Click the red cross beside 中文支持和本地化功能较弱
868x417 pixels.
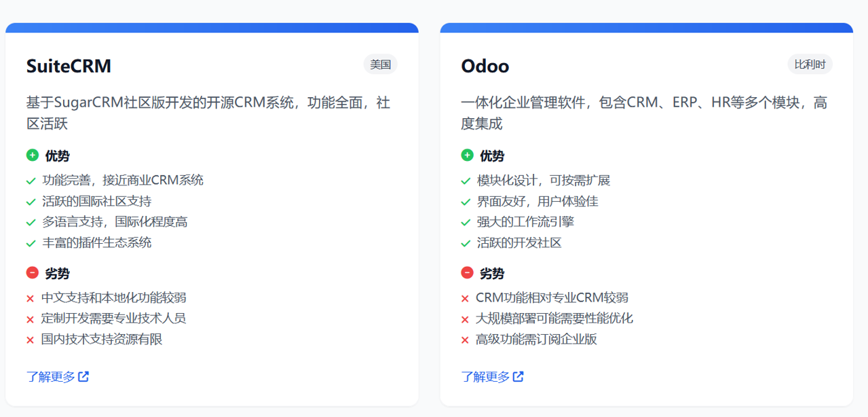(31, 297)
